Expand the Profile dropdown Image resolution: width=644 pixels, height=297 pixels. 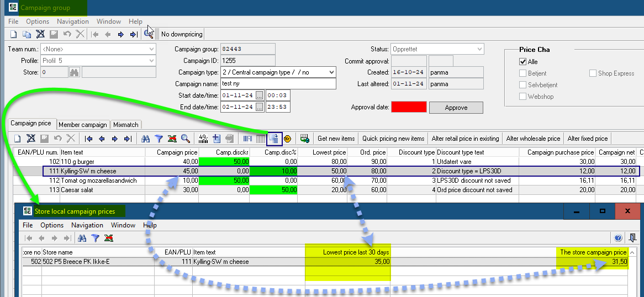tap(152, 61)
